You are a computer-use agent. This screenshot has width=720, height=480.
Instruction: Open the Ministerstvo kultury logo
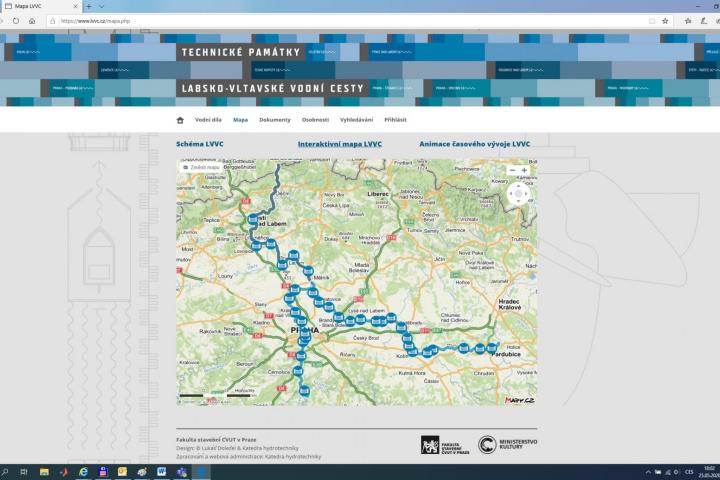click(x=507, y=445)
